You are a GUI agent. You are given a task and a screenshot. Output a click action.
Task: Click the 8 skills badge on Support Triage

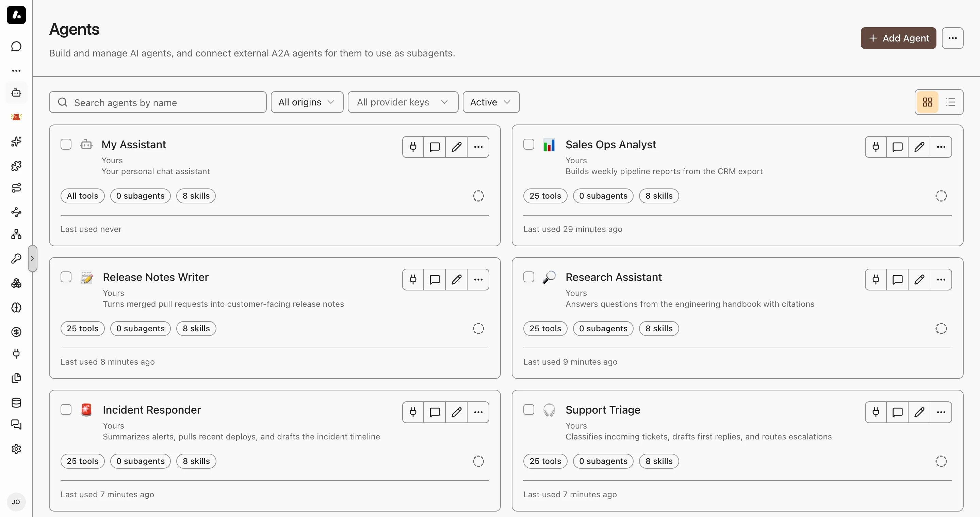[659, 461]
